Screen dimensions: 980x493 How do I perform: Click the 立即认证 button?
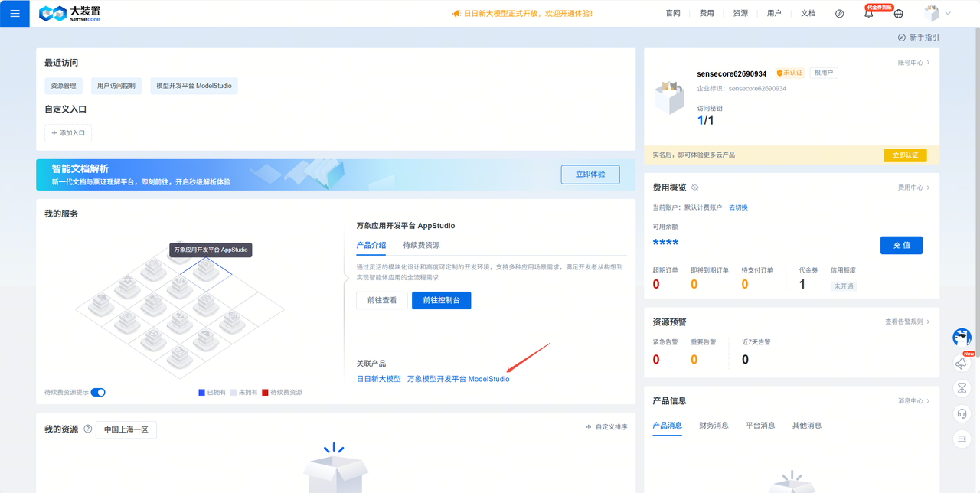905,155
